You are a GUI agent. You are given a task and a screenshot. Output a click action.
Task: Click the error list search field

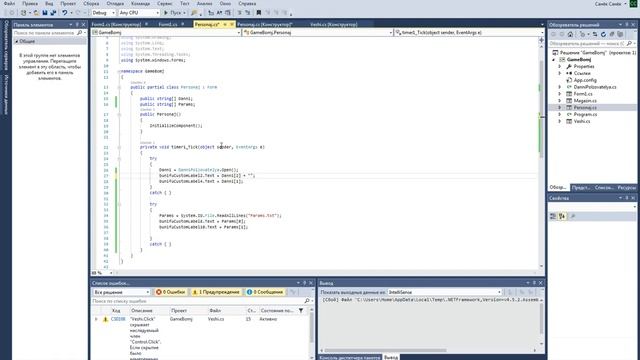[x=201, y=301]
